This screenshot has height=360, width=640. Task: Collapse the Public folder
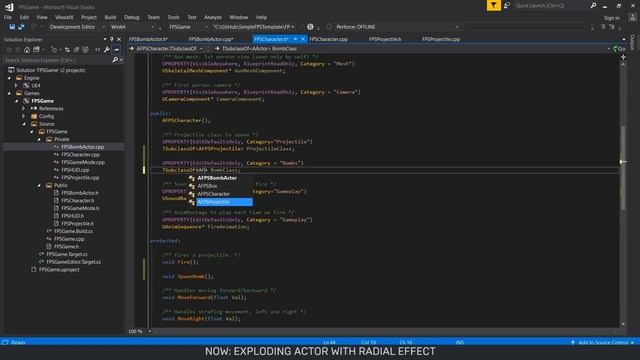click(x=39, y=185)
